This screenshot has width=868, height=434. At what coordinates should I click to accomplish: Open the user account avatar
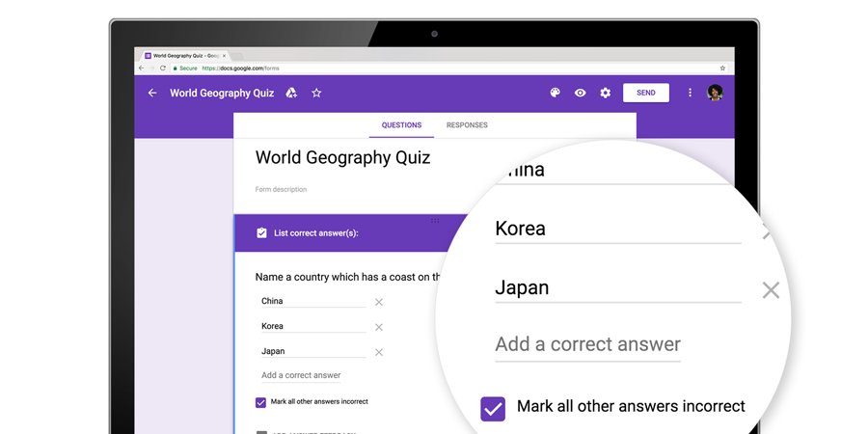715,93
